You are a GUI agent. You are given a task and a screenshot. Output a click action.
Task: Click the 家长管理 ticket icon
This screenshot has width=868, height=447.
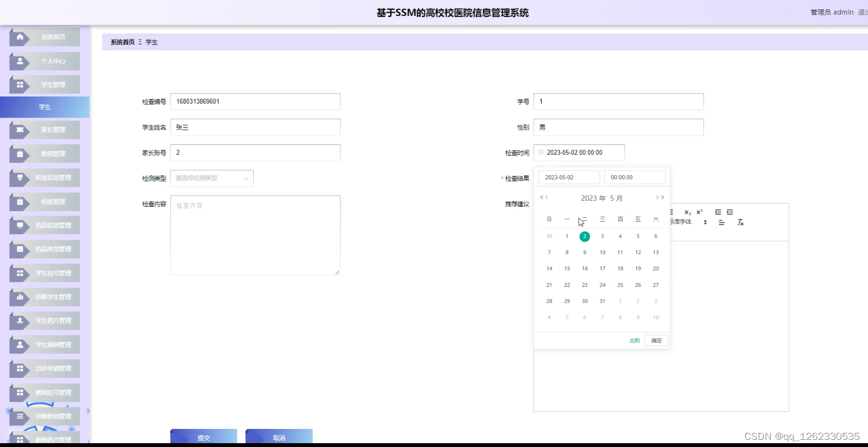coord(20,130)
